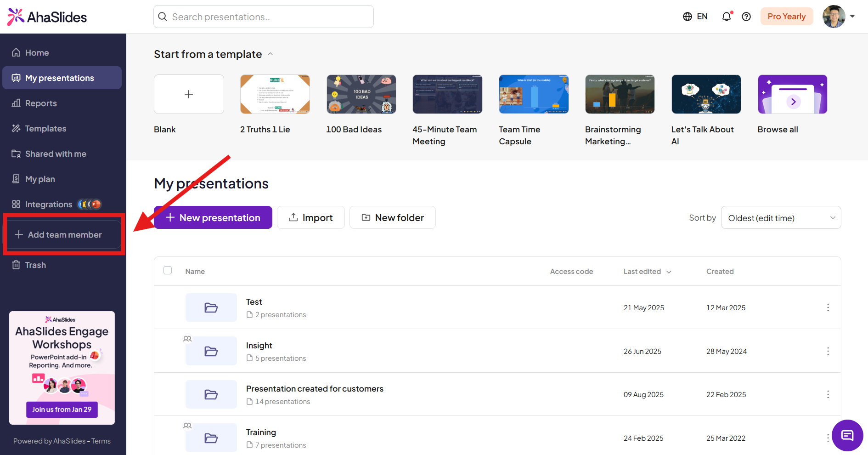Tick the select-all checkbox in table header

[168, 270]
